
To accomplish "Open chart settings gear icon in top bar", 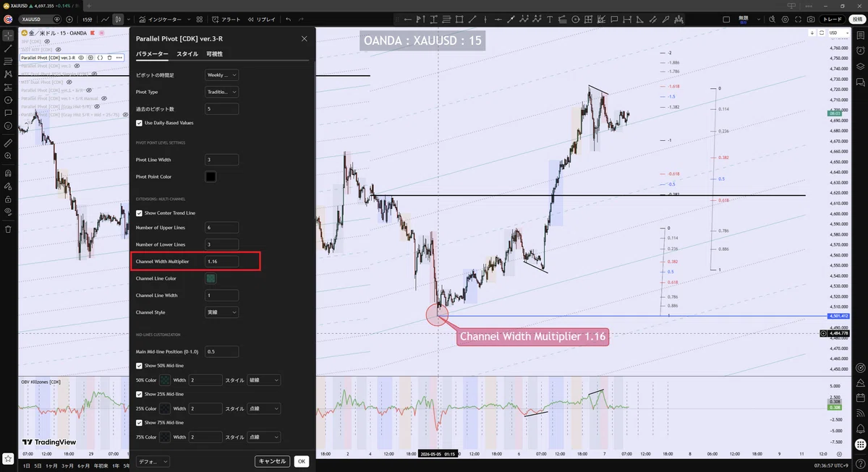I will [x=783, y=20].
